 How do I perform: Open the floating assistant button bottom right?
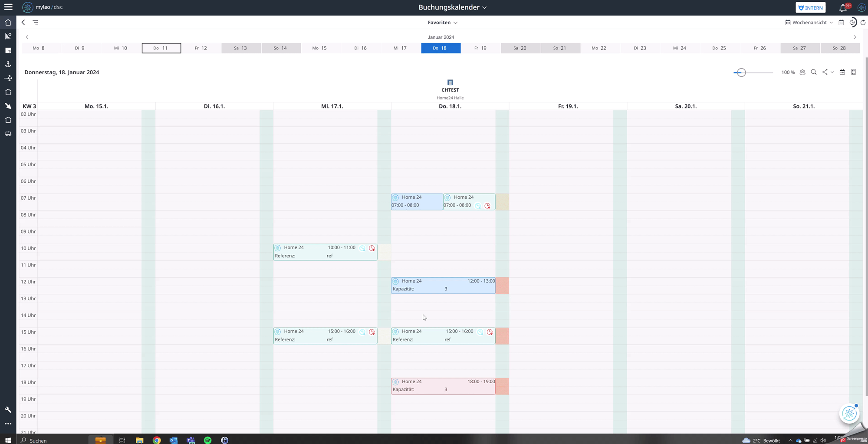(849, 414)
